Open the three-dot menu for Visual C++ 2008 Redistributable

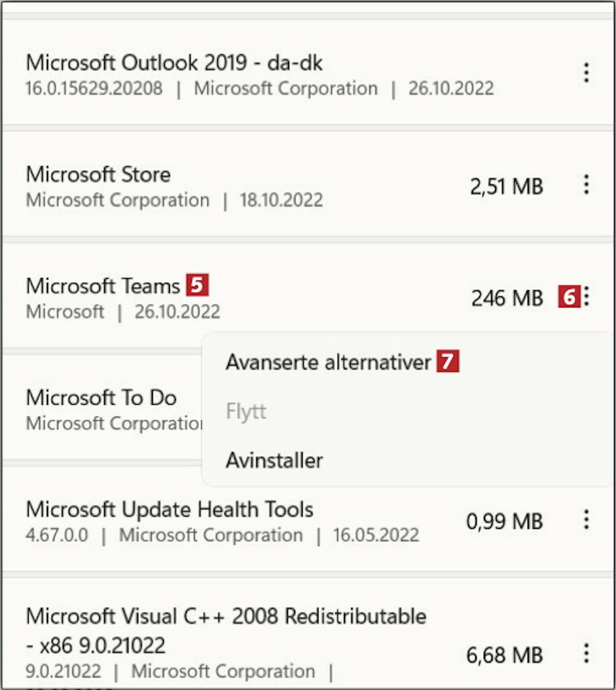(x=586, y=653)
